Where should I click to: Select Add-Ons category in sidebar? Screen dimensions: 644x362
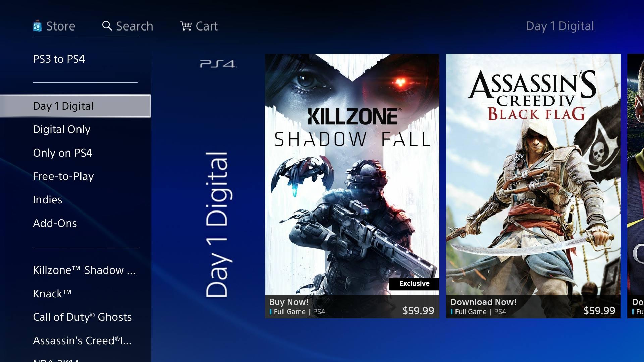55,223
